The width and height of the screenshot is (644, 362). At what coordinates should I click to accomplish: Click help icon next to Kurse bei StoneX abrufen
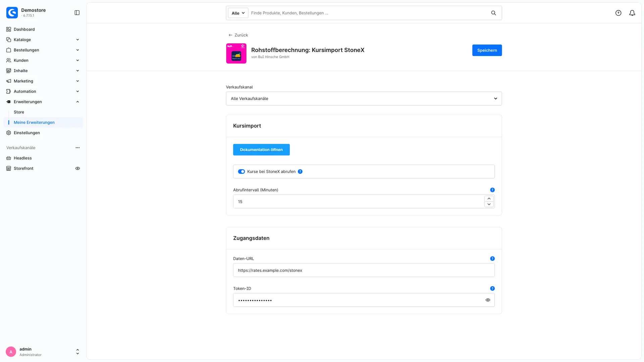point(300,172)
